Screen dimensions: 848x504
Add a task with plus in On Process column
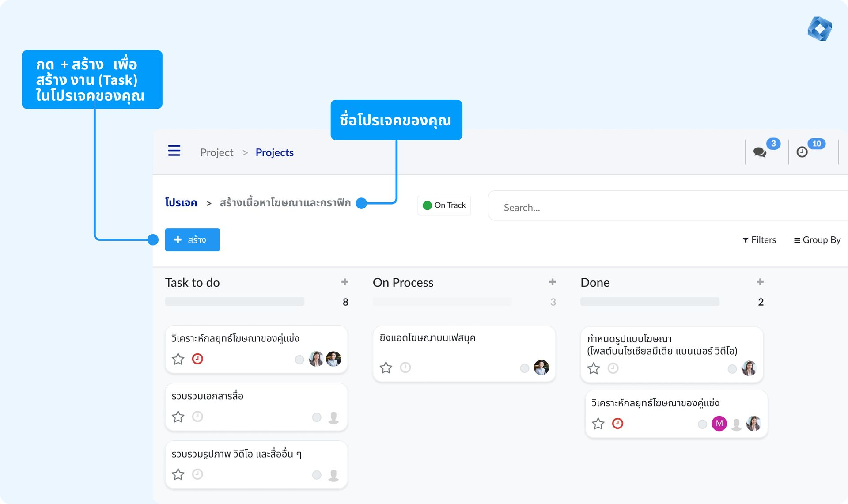[x=553, y=282]
